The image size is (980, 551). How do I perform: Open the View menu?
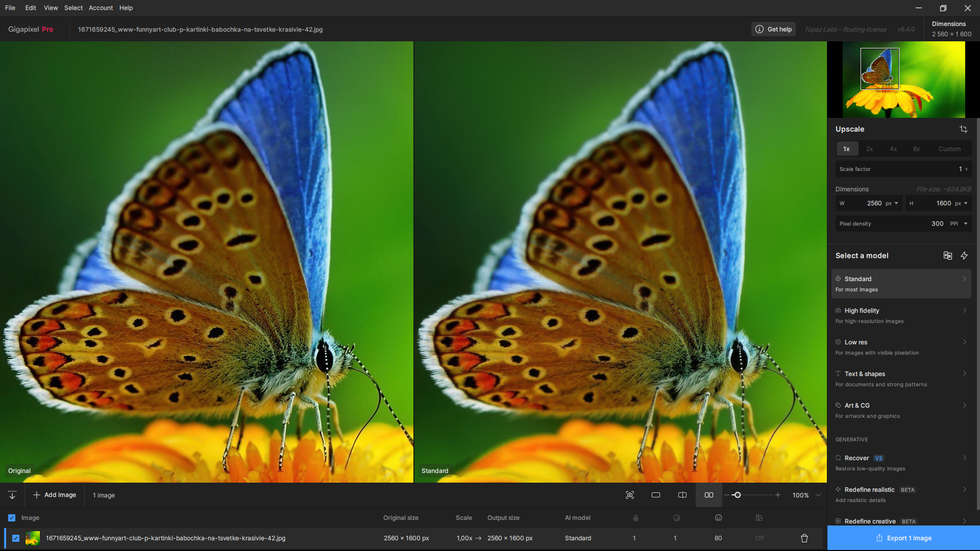coord(51,8)
